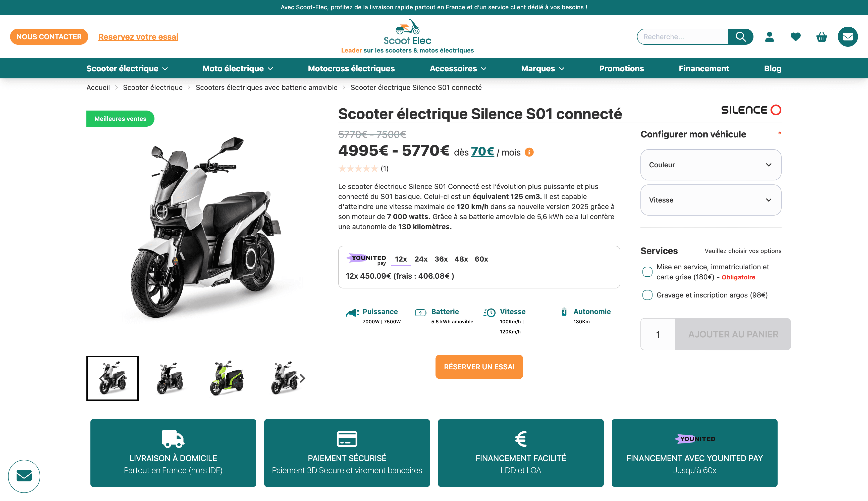Expand the Scooter électrique menu
This screenshot has height=501, width=868.
click(x=127, y=69)
